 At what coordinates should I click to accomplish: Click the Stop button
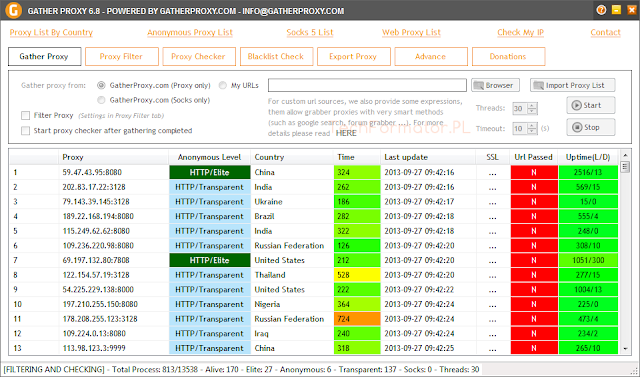[x=591, y=127]
